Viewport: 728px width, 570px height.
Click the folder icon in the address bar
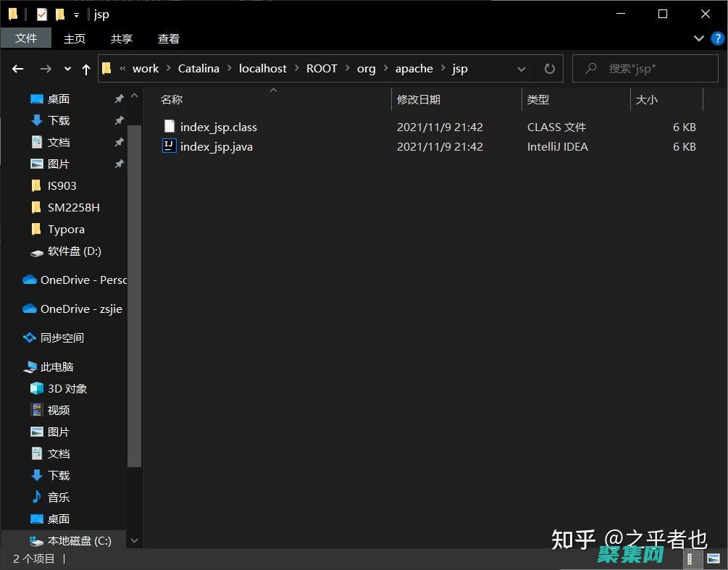point(106,68)
